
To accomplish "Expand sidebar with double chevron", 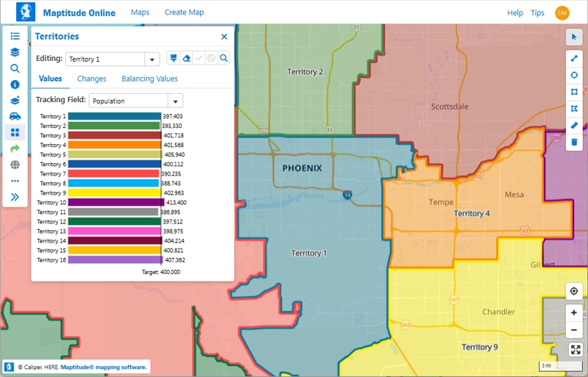I will (x=15, y=197).
